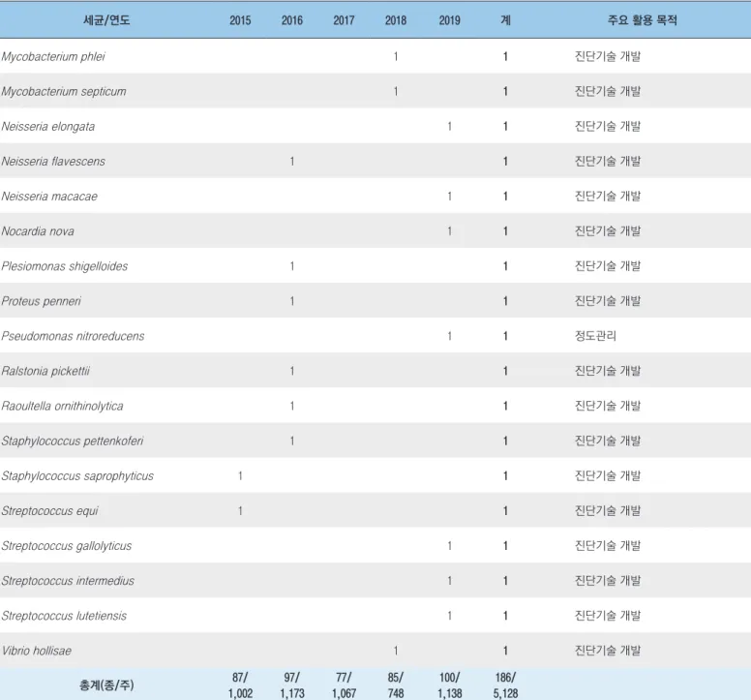Screen dimensions: 751x700
Task: Select Neisseria flavescens row name
Action: [53, 162]
